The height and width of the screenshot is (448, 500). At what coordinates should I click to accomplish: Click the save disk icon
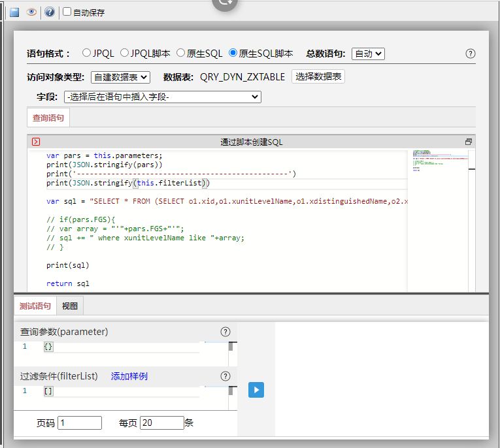14,12
